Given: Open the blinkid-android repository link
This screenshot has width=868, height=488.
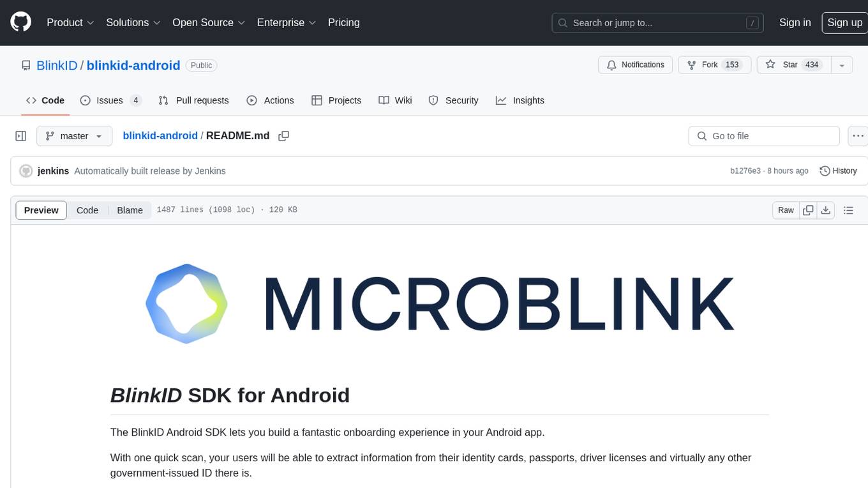Looking at the screenshot, I should tap(133, 65).
